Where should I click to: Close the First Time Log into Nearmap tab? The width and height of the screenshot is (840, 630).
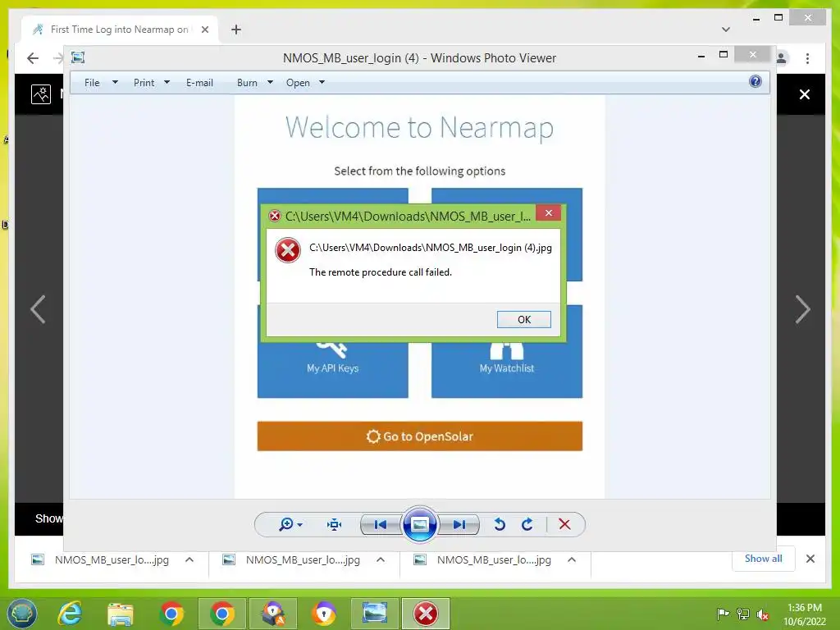pos(204,30)
